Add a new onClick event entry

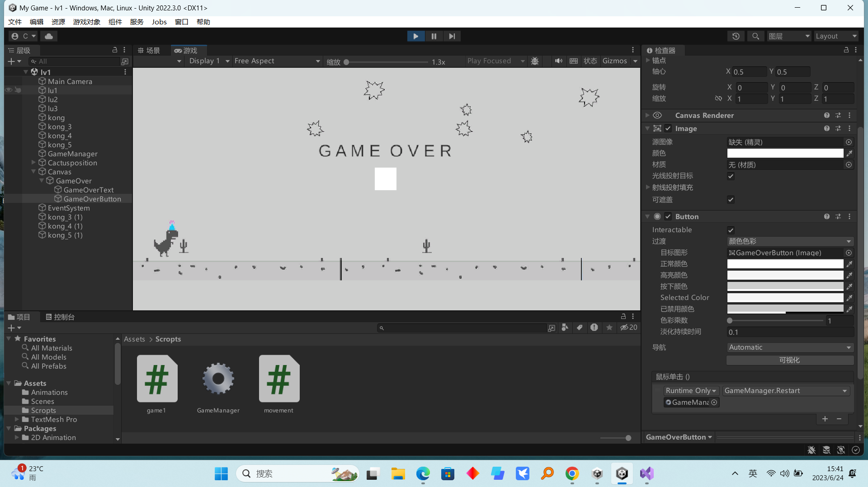tap(825, 419)
